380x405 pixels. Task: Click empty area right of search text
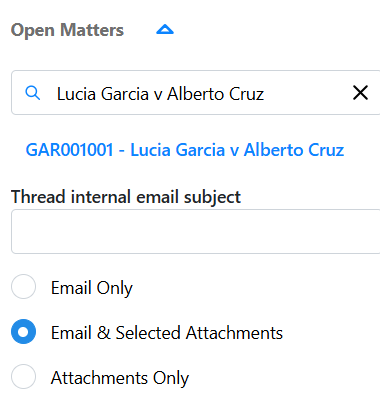307,93
